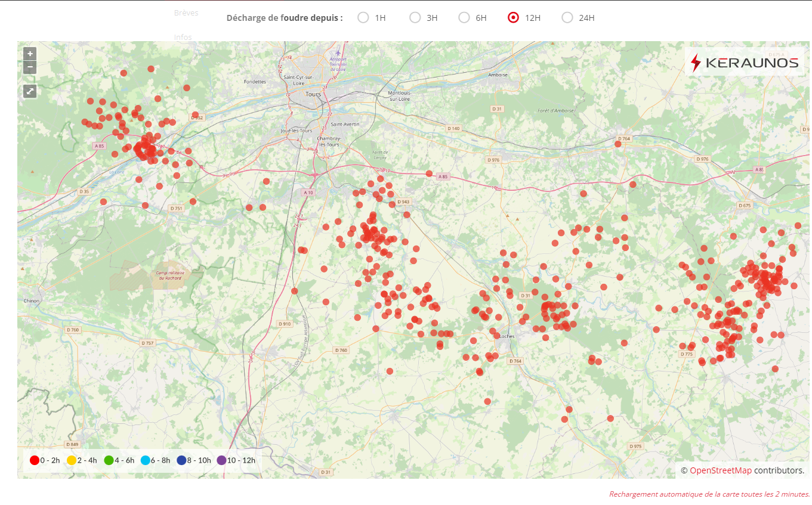The image size is (812, 505).
Task: Click the purple 10 - 12h legend dot
Action: click(x=221, y=460)
